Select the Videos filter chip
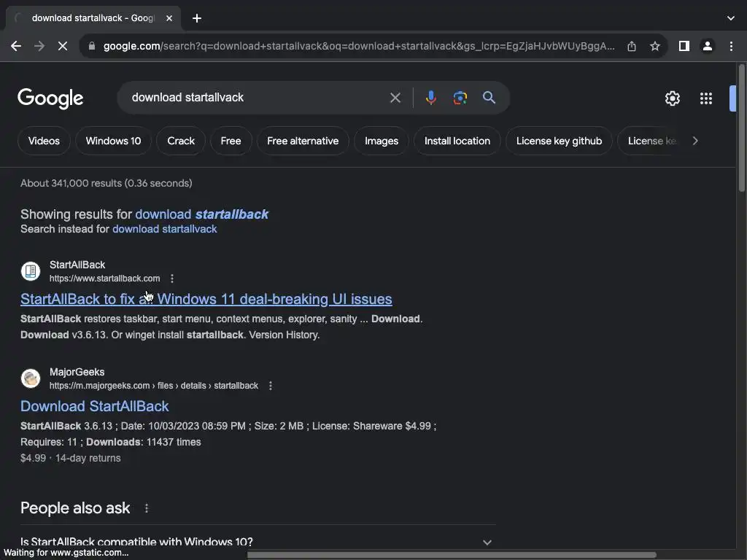The image size is (747, 560). click(x=44, y=141)
